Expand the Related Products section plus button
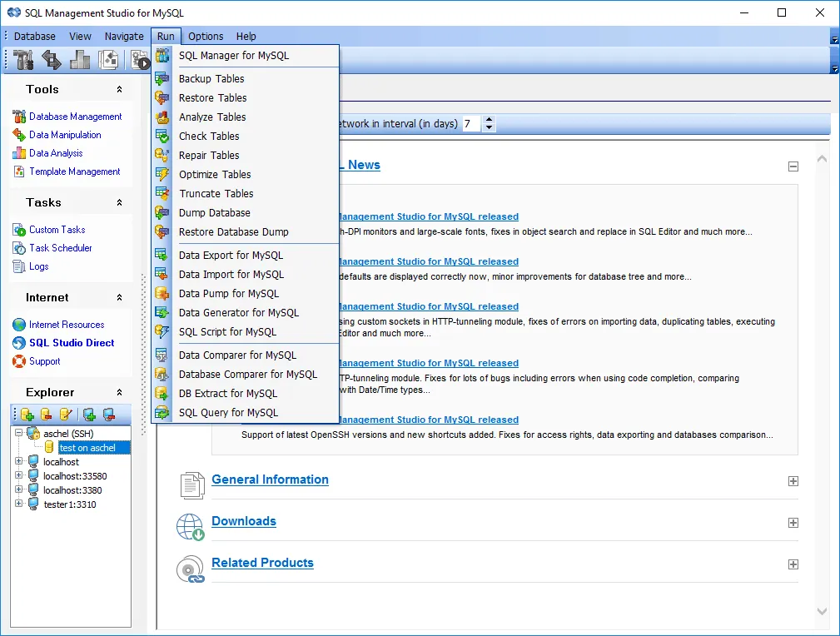This screenshot has height=636, width=840. [793, 564]
